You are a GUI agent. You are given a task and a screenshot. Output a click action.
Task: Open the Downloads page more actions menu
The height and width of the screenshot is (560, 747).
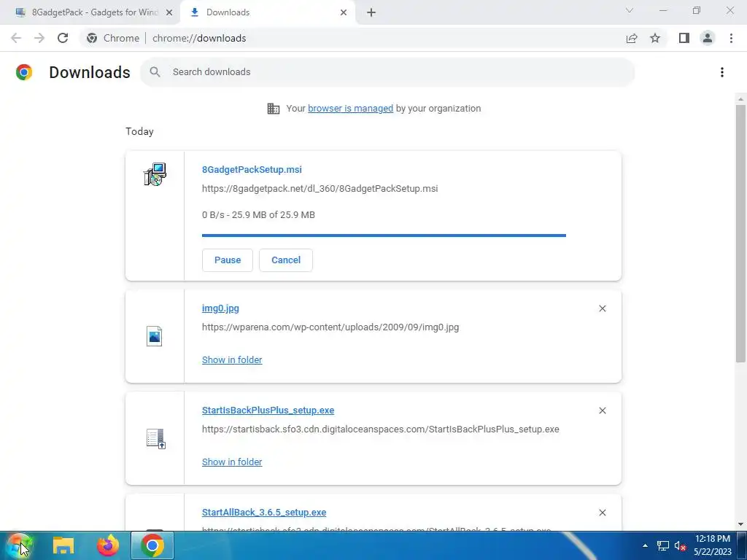pos(722,72)
